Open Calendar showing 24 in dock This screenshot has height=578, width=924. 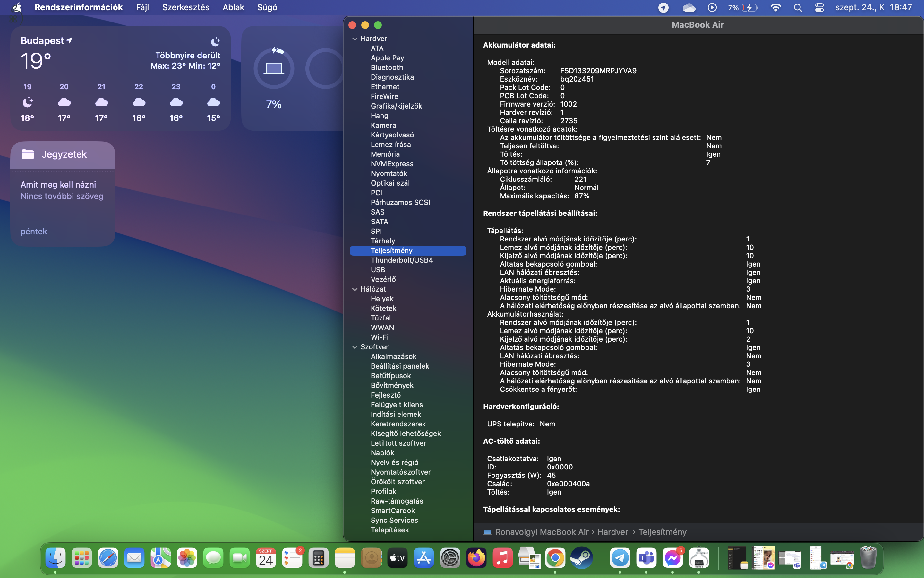[x=266, y=558]
